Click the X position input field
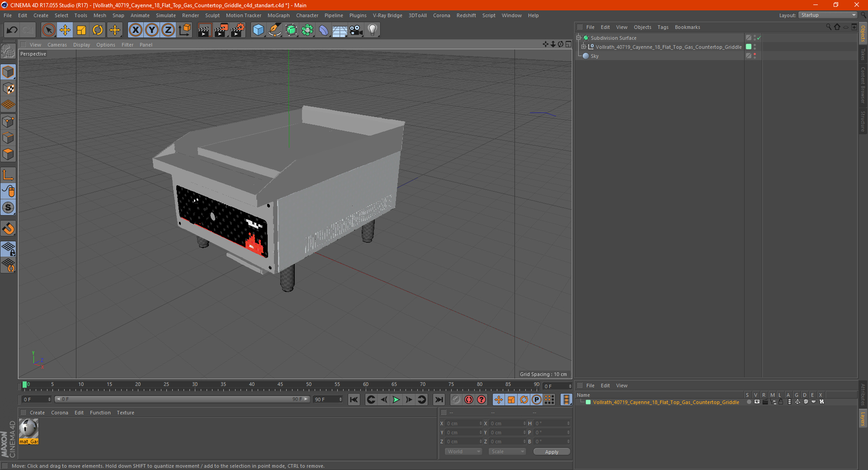The image size is (868, 470). pyautogui.click(x=463, y=423)
